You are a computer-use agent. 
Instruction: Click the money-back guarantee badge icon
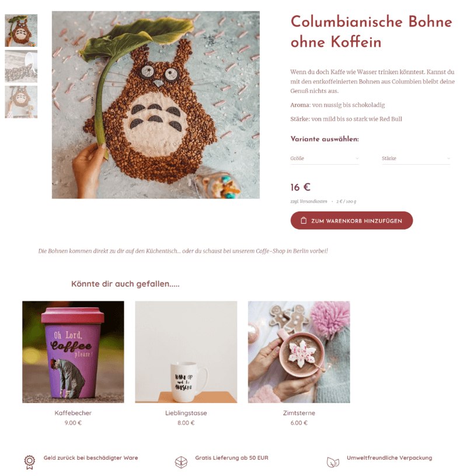[29, 462]
